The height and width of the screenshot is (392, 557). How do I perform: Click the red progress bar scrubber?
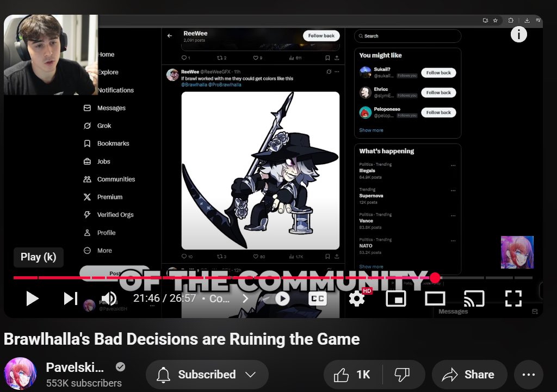[x=435, y=278]
